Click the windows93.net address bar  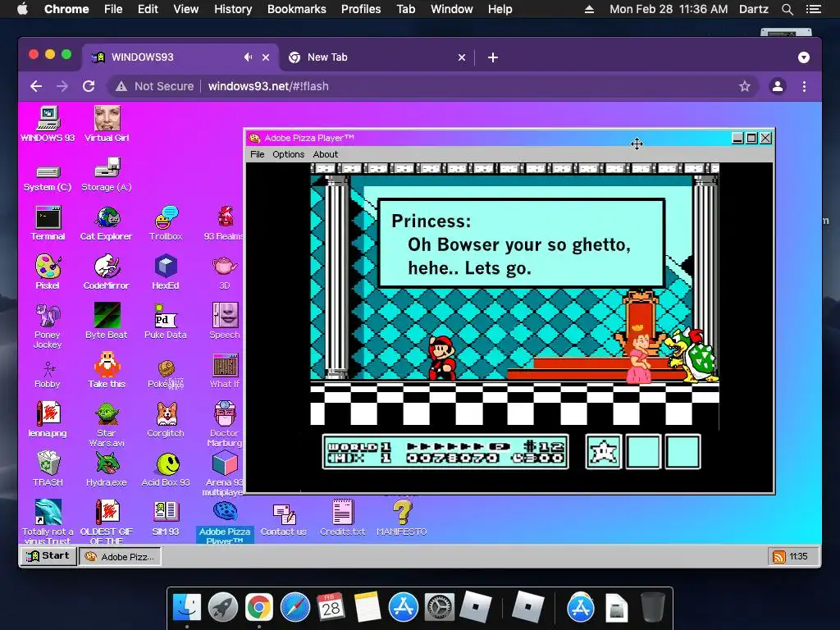tap(434, 86)
